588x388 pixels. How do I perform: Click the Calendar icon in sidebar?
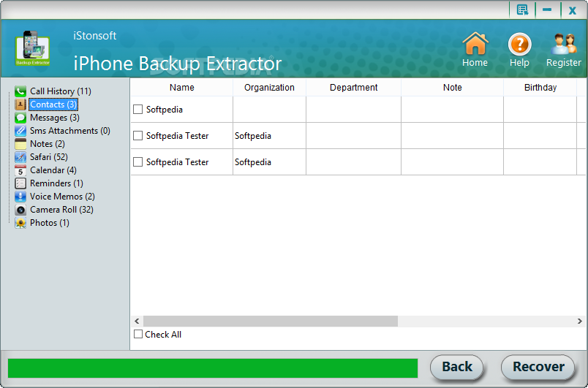click(x=20, y=170)
